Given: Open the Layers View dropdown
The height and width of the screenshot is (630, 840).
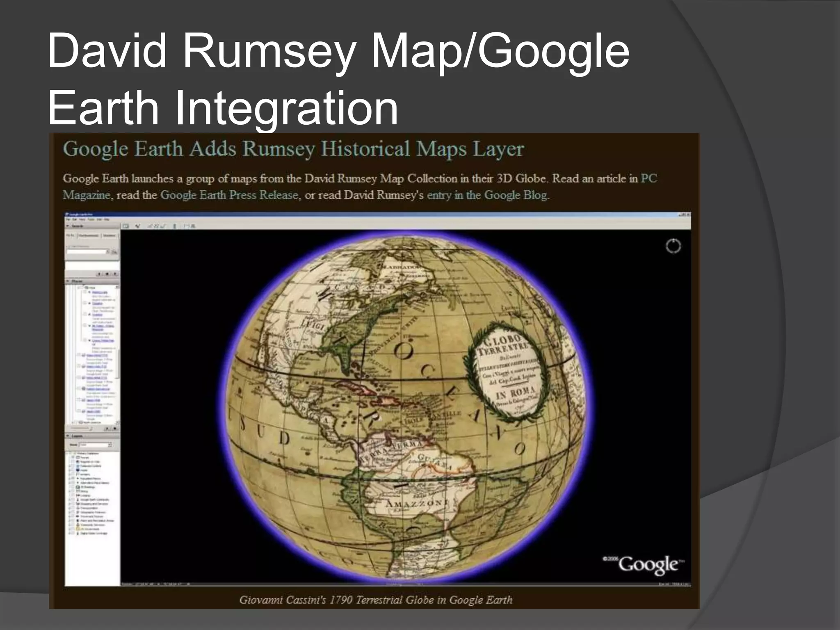Looking at the screenshot, I should [x=96, y=445].
